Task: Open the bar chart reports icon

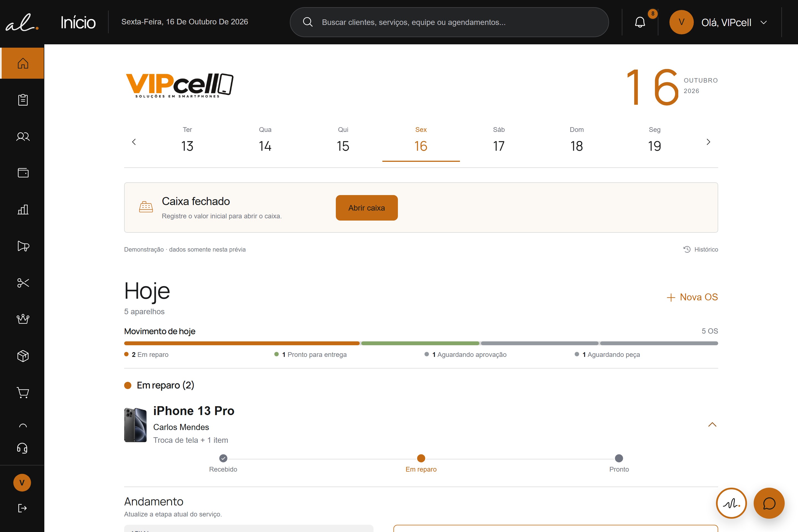Action: click(x=23, y=209)
